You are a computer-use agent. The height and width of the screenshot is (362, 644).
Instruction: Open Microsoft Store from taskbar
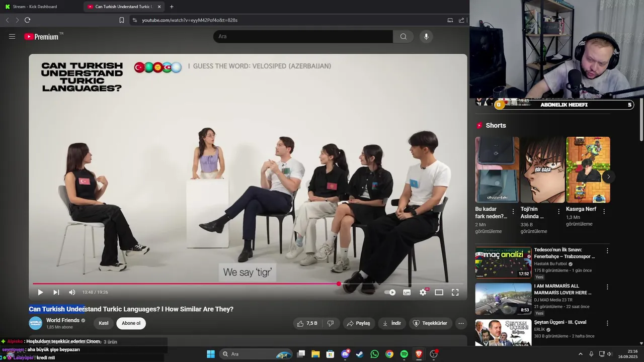[x=330, y=354]
